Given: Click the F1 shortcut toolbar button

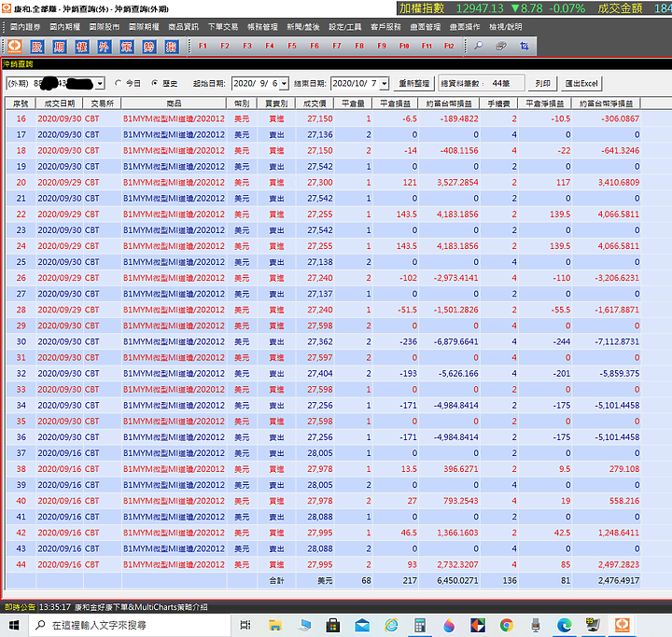Looking at the screenshot, I should (203, 46).
